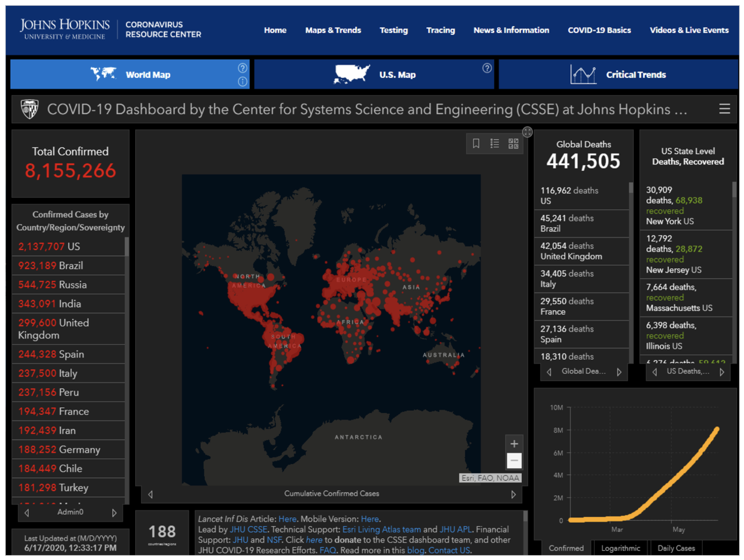Screen dimensions: 744x560
Task: Go to previous US Deaths panel page
Action: tap(655, 372)
